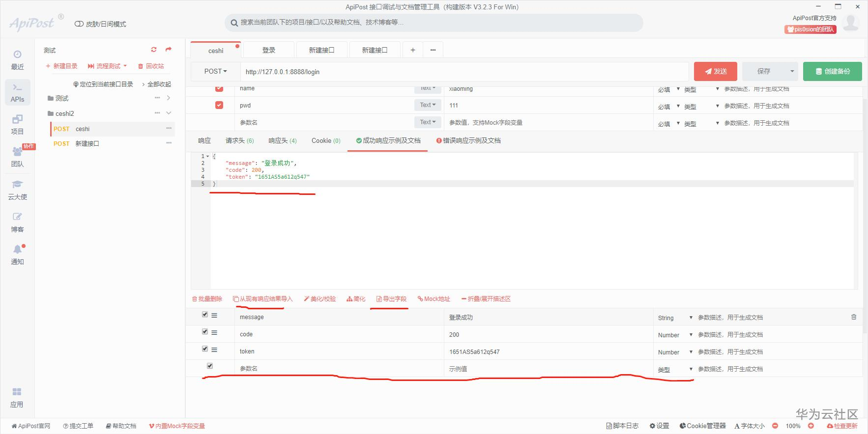Click 新建目录 new directory

point(61,66)
